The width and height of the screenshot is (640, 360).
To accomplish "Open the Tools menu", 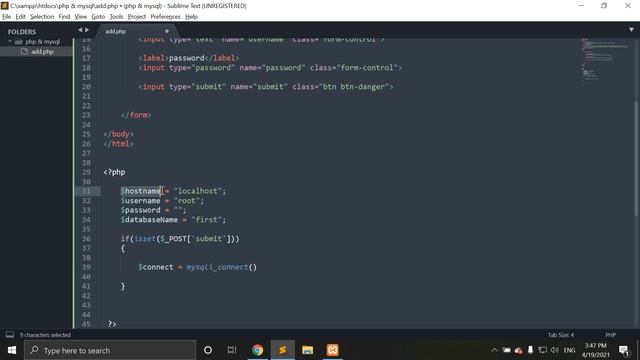I will pyautogui.click(x=116, y=17).
